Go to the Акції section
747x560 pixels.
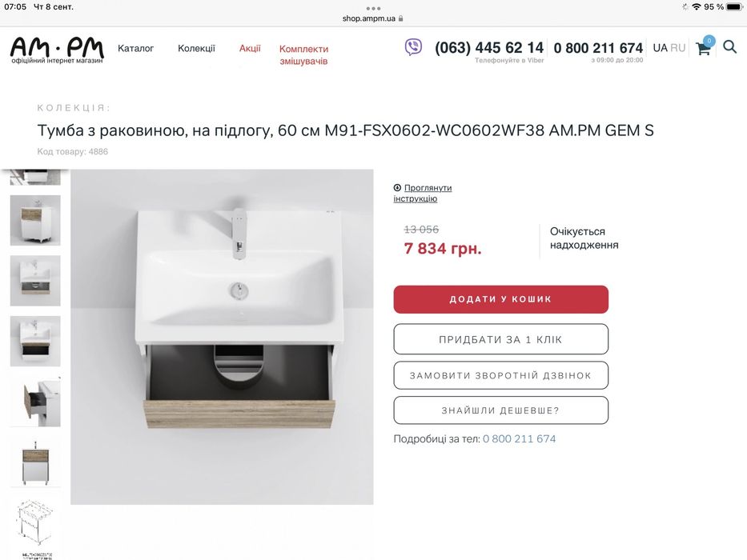[x=250, y=49]
